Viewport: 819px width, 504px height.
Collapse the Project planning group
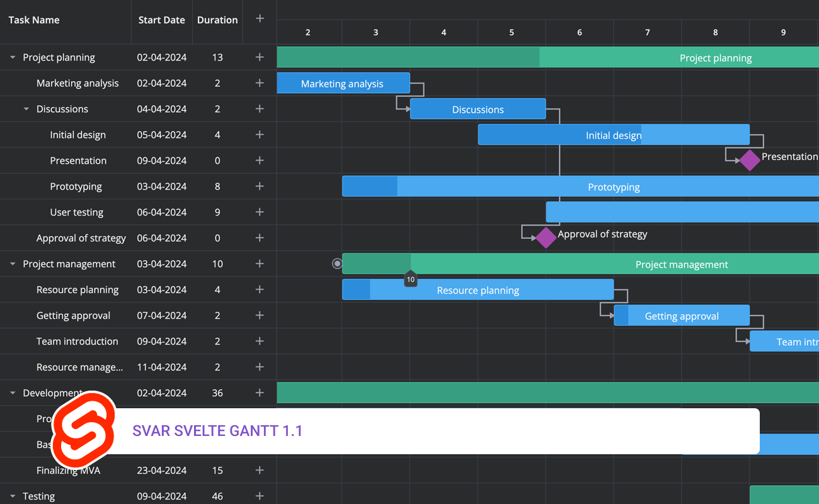(13, 57)
